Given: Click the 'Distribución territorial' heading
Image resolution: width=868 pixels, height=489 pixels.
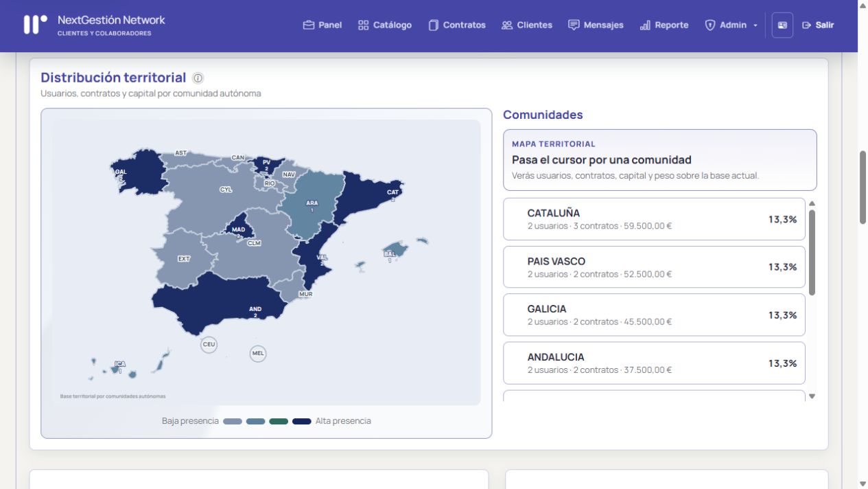Looking at the screenshot, I should coord(113,78).
